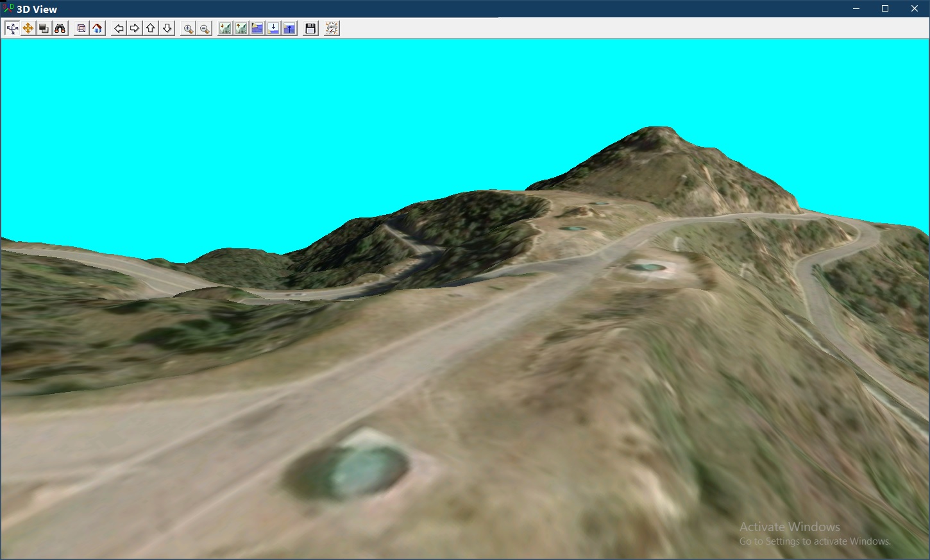Open the lighting and display settings
This screenshot has width=930, height=560.
pos(331,28)
